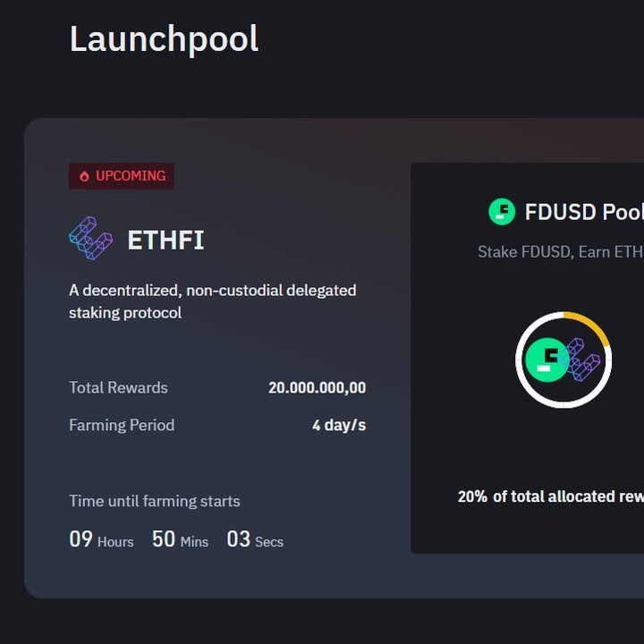Click the 20.000.000,00 rewards value
644x644 pixels.
[x=317, y=387]
